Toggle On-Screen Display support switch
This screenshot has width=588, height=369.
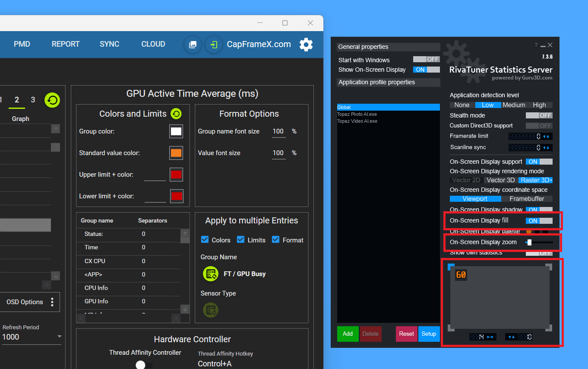(x=539, y=162)
